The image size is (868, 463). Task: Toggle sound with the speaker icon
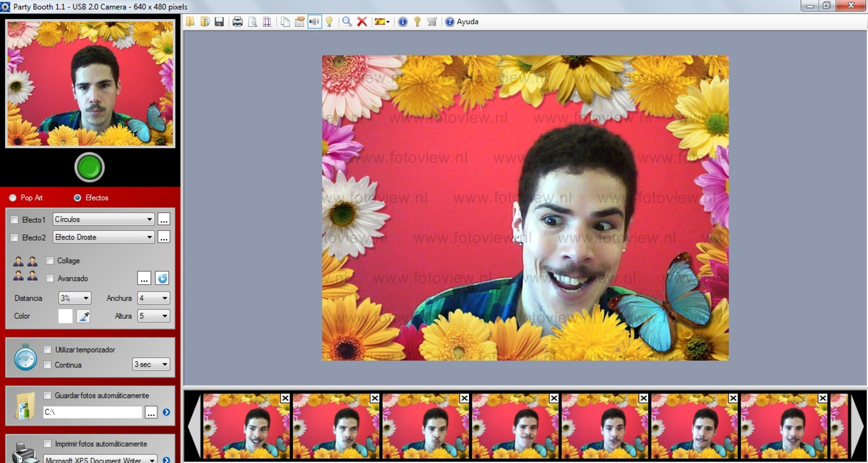point(315,22)
